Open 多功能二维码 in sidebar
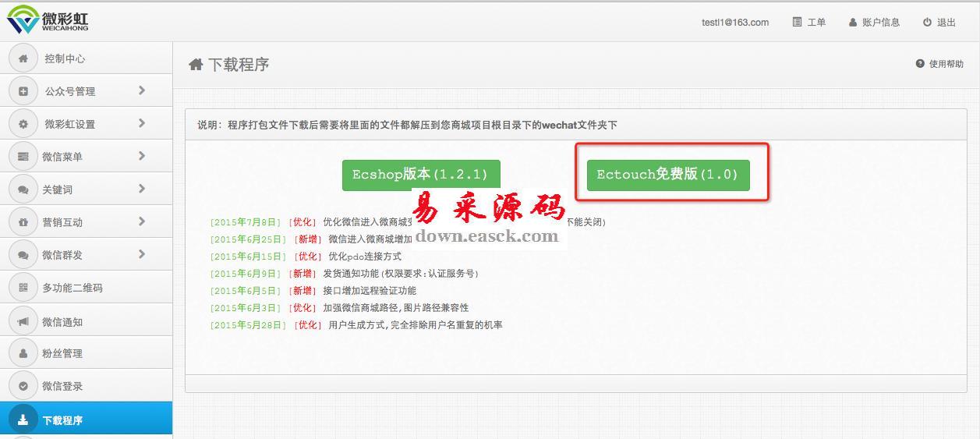The image size is (980, 439). 86,288
